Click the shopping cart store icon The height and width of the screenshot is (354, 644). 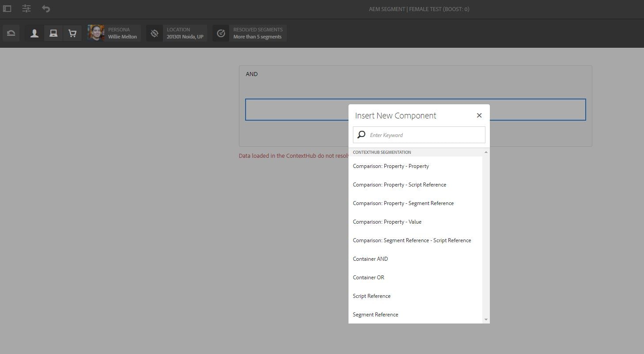click(x=72, y=33)
